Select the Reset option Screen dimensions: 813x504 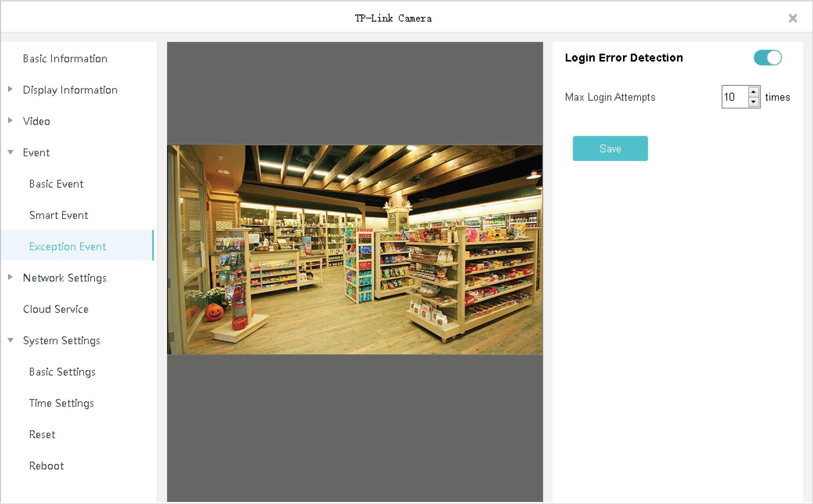pyautogui.click(x=42, y=435)
